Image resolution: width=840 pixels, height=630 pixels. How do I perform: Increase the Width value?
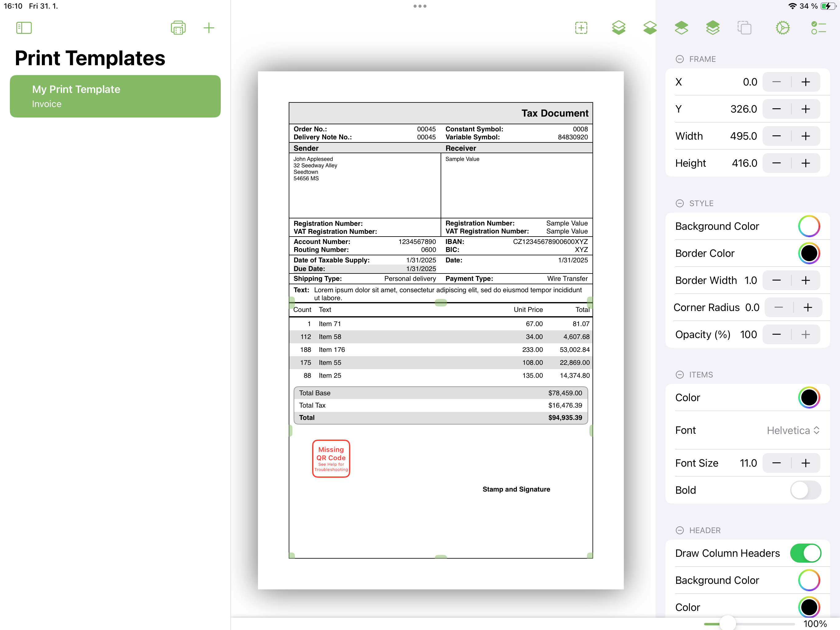point(806,136)
